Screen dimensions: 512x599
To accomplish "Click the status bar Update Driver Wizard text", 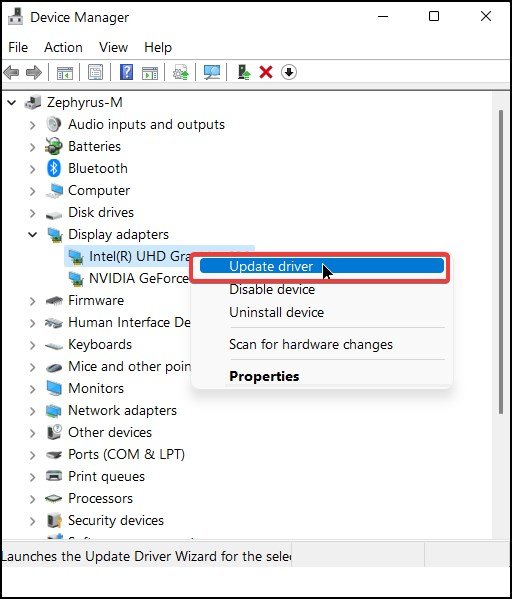I will (146, 556).
